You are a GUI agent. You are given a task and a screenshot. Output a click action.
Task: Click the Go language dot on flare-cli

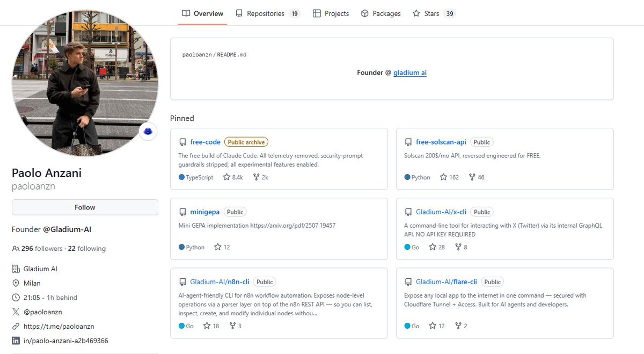(x=407, y=326)
